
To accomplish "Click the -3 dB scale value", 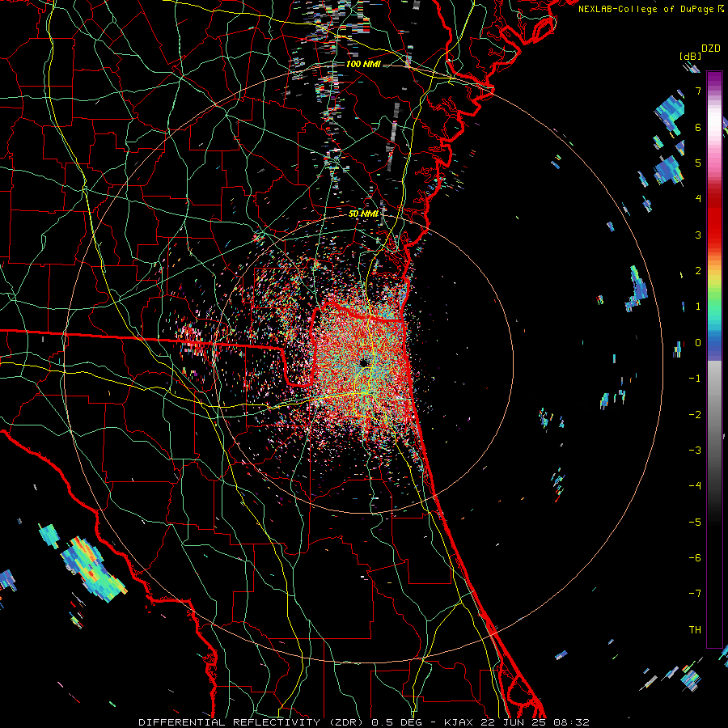I will pos(695,451).
